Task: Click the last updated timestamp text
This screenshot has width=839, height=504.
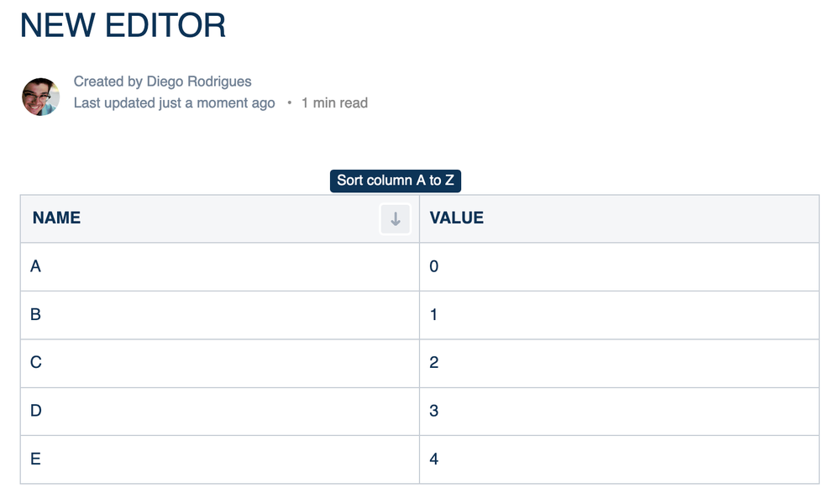Action: pyautogui.click(x=174, y=103)
